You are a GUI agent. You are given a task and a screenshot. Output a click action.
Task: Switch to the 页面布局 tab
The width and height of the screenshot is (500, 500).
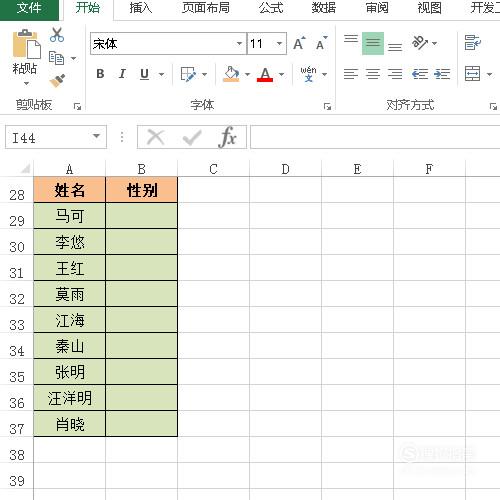[x=206, y=8]
